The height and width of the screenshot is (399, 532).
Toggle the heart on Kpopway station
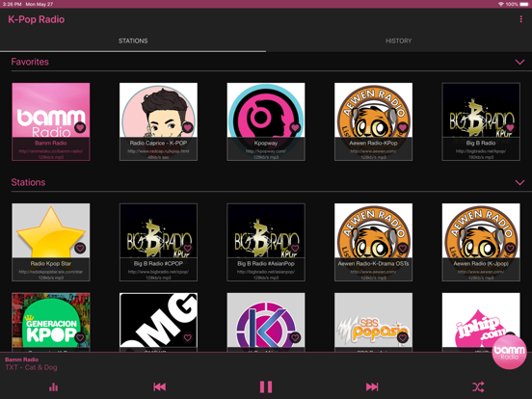295,127
